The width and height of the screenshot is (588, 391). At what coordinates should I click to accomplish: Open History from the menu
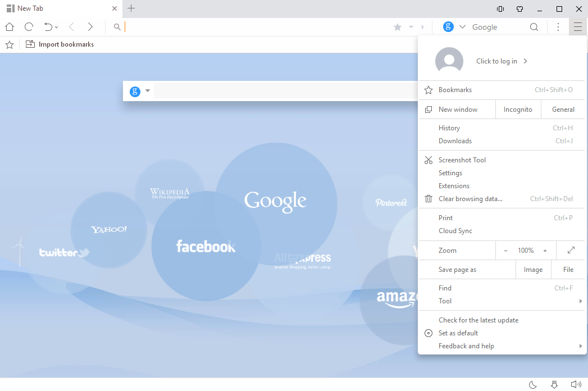502,128
